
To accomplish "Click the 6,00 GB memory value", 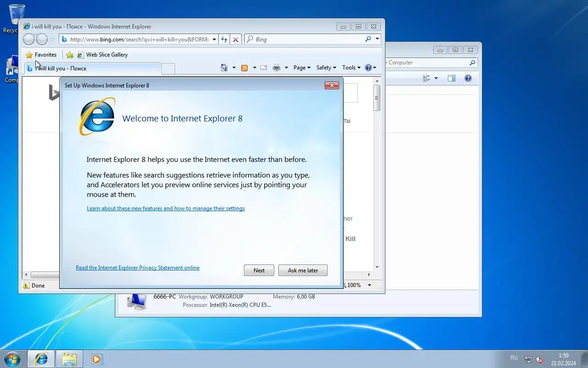I will pos(306,297).
